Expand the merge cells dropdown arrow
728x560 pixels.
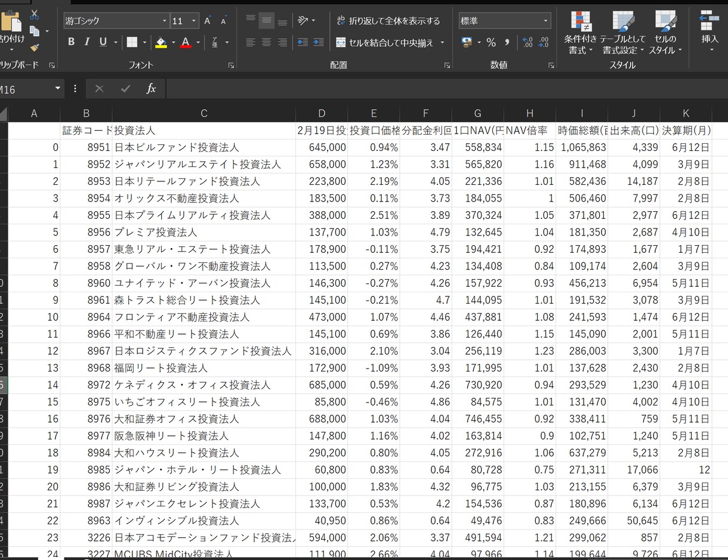click(x=442, y=42)
